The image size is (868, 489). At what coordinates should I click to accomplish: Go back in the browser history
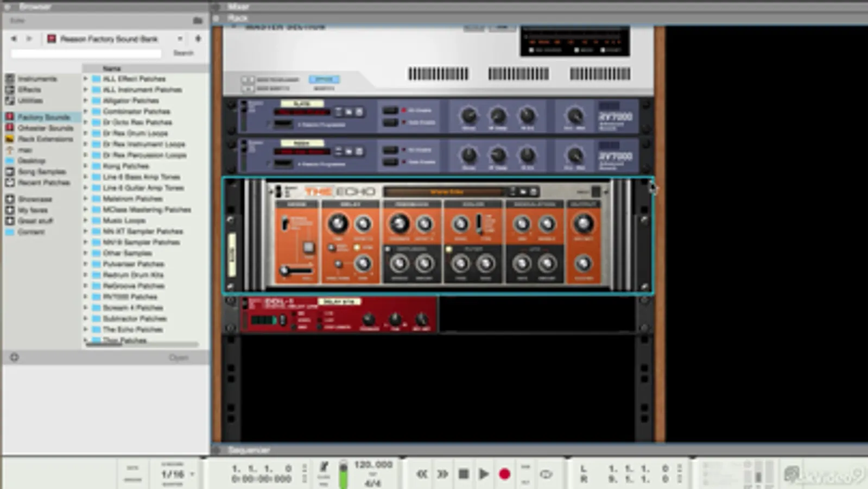pyautogui.click(x=14, y=39)
